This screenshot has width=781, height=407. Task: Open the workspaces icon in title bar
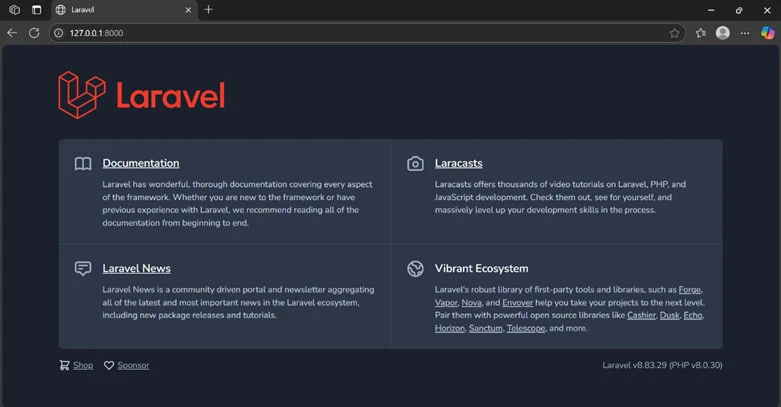pyautogui.click(x=14, y=9)
